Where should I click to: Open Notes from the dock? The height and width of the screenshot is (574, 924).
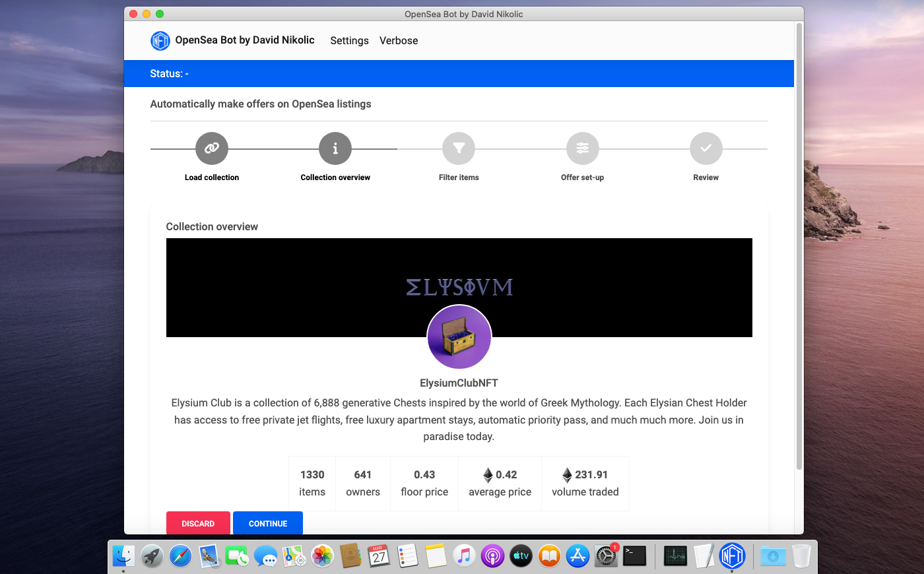click(436, 556)
